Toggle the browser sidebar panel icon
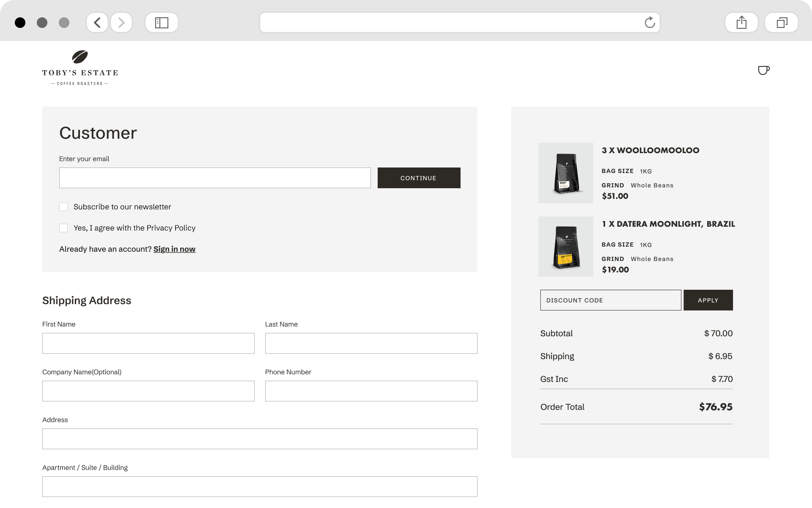 (x=162, y=22)
